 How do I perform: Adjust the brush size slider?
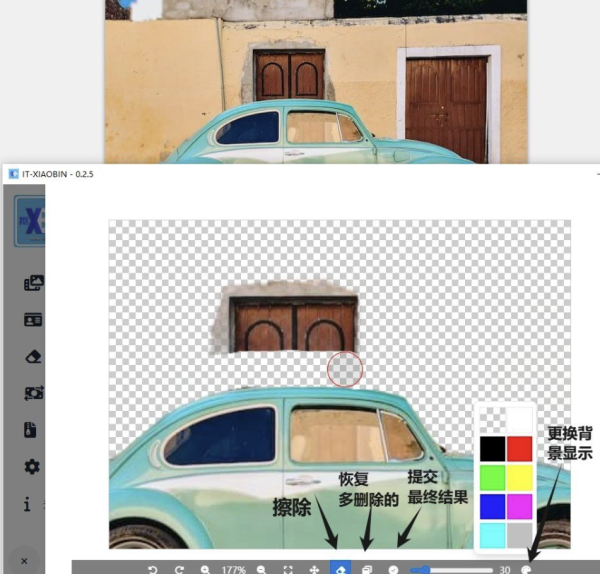point(450,568)
